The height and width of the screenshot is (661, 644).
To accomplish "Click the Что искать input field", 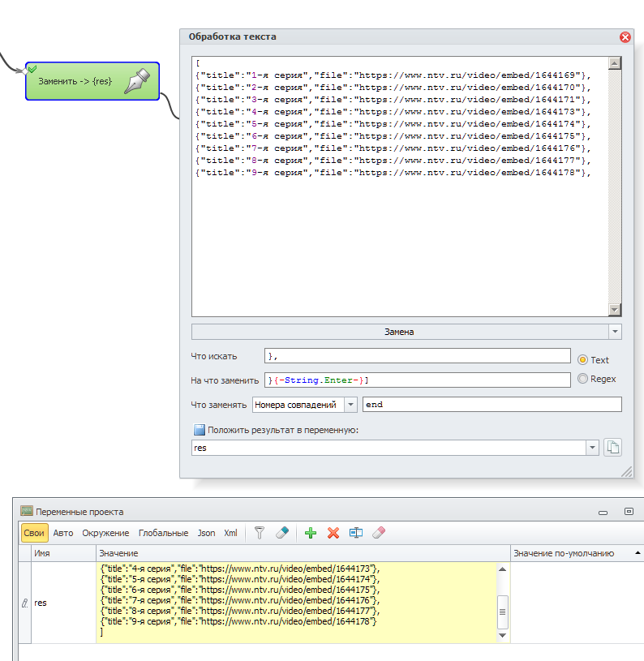I will 417,356.
